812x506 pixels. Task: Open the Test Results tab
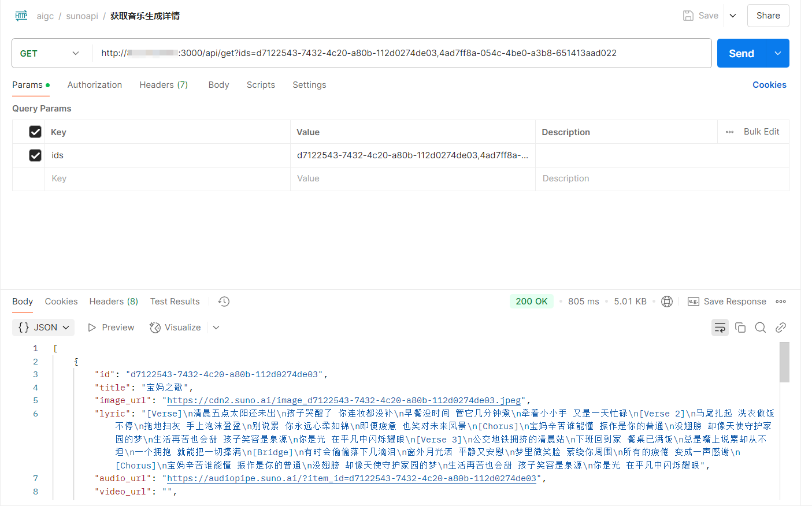pyautogui.click(x=175, y=301)
